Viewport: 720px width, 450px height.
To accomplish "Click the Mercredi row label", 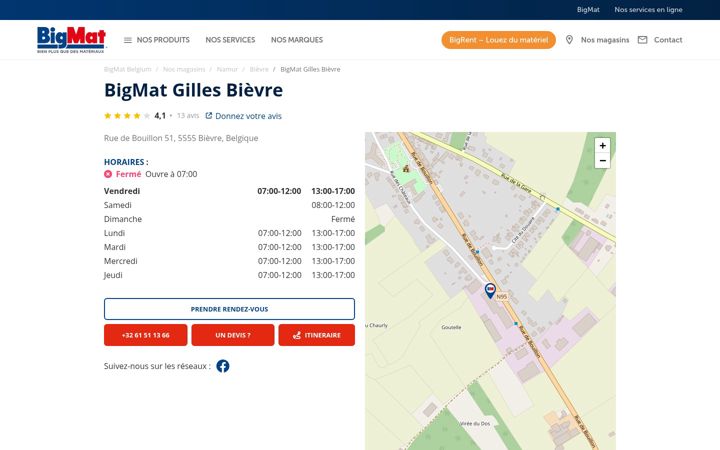I will coord(120,261).
